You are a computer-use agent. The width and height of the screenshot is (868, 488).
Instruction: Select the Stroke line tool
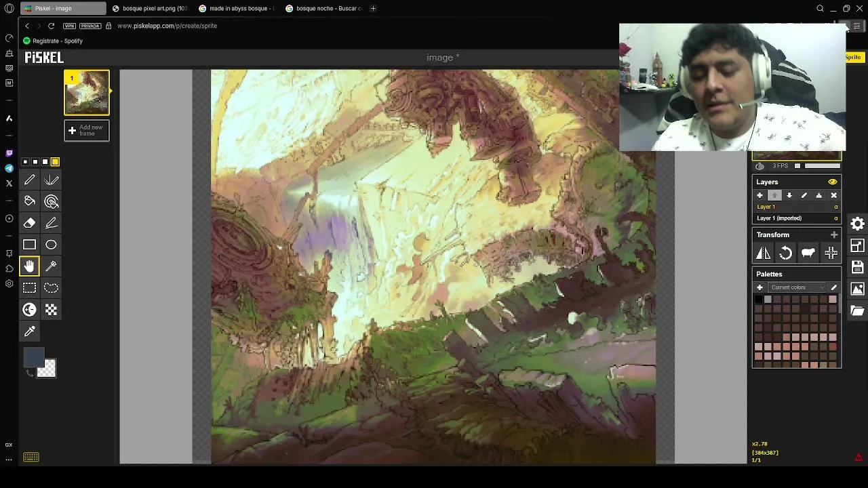[51, 223]
